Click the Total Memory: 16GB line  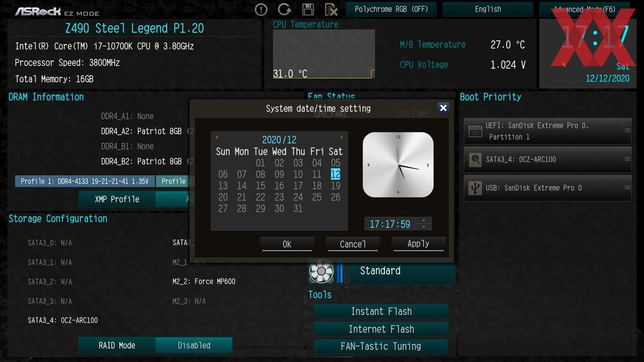tap(54, 79)
